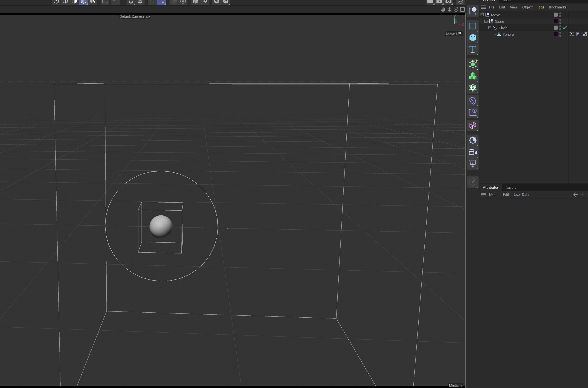Screen dimensions: 588x388
Task: Add a Cube primitive
Action: coord(473,38)
